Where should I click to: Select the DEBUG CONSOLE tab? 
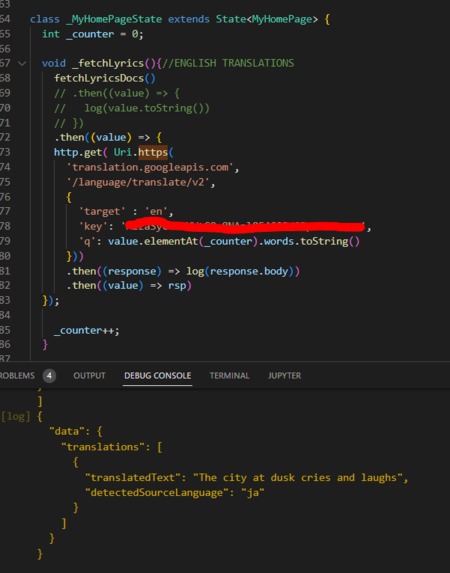[158, 375]
